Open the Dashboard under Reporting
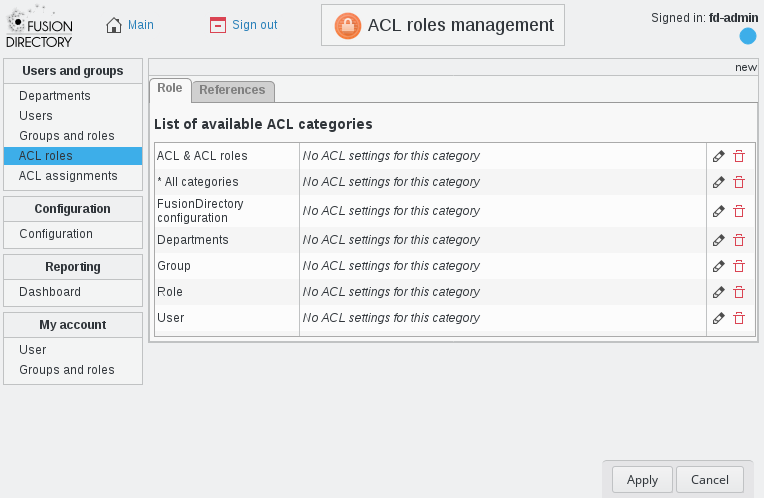 [x=50, y=292]
